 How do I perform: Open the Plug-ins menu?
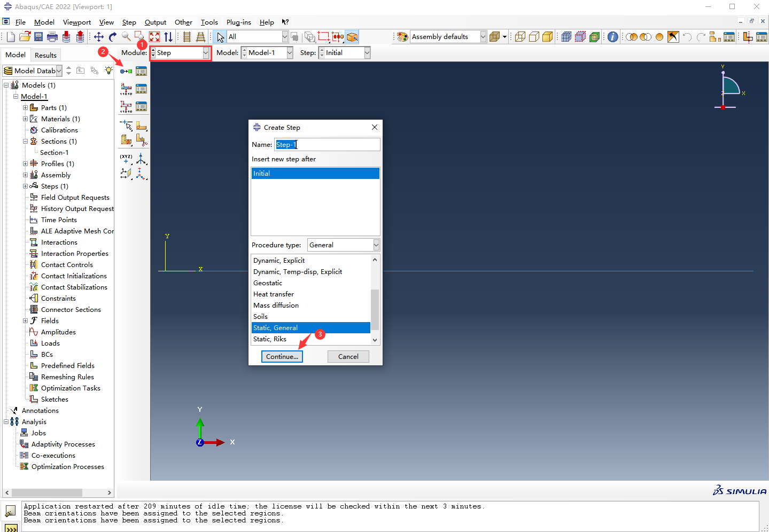click(x=238, y=22)
